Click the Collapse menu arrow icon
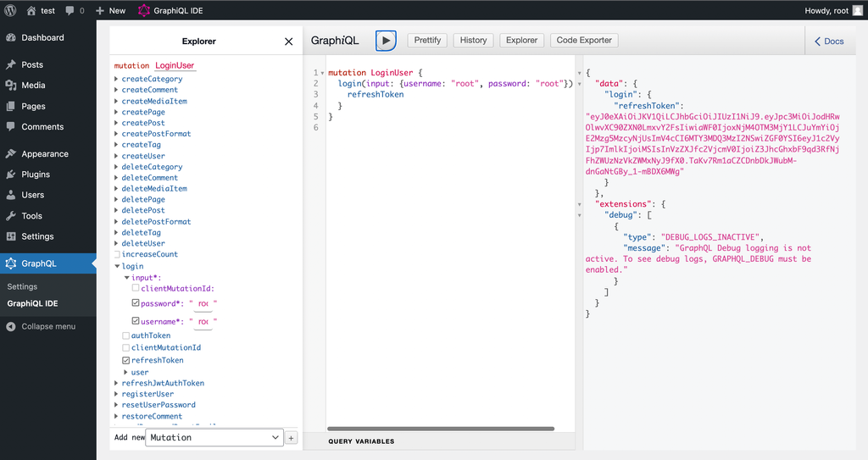The image size is (868, 460). (10, 327)
